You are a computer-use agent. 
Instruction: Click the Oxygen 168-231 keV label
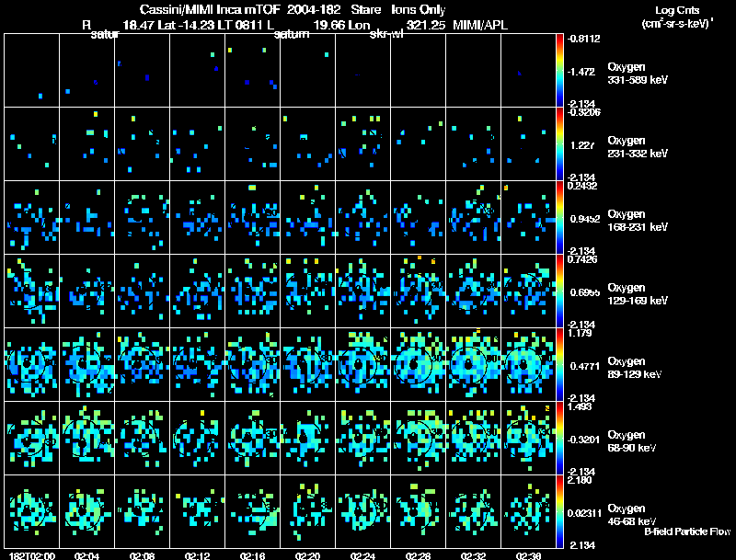coord(635,221)
